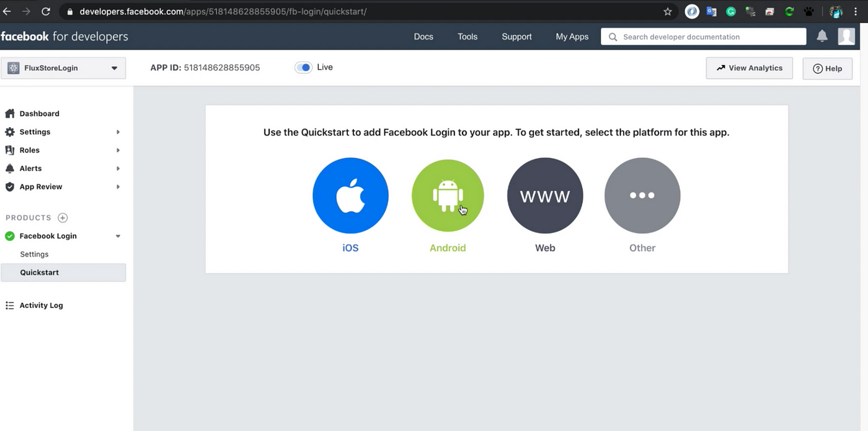
Task: Open Grammarly browser extension icon
Action: click(731, 11)
